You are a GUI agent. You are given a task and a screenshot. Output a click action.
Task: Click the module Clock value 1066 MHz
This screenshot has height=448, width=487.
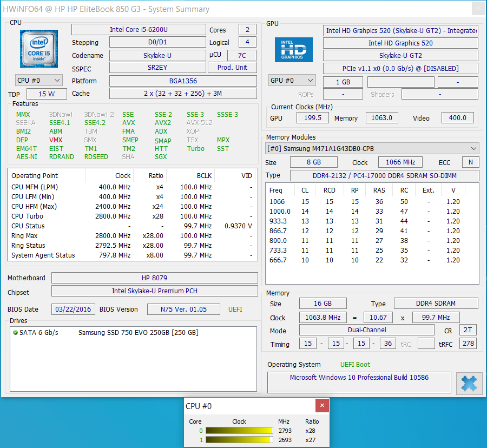400,162
